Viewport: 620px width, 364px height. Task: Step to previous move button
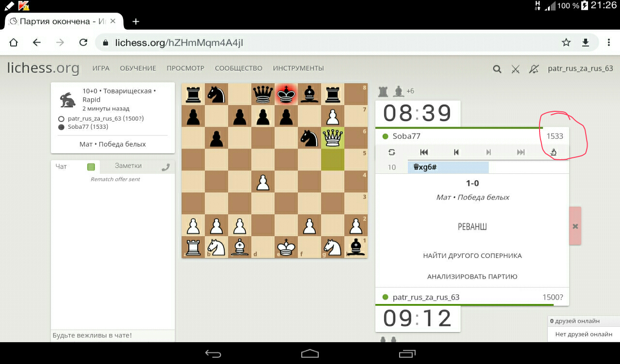click(456, 152)
